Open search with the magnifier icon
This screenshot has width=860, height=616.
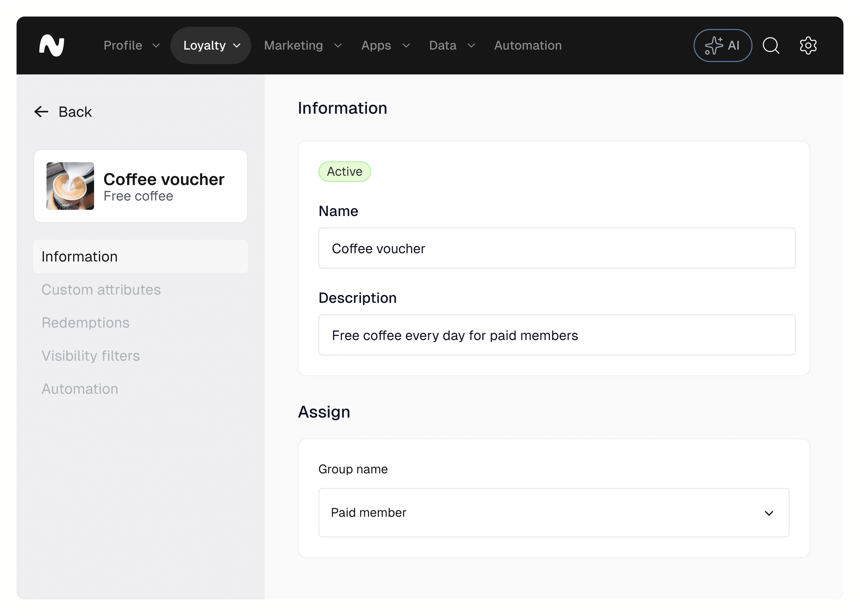pos(770,45)
